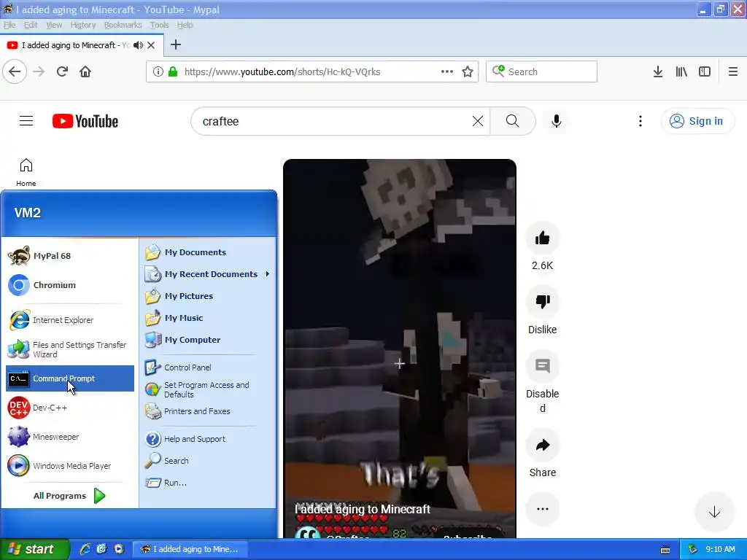Image resolution: width=747 pixels, height=560 pixels.
Task: Click the Windows start button
Action: click(34, 549)
